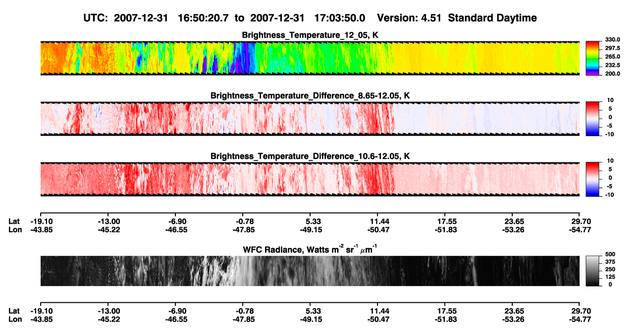Screen dimensions: 644x330
Task: Click longitude '-43.85' below the WFC panel
Action: pos(41,319)
